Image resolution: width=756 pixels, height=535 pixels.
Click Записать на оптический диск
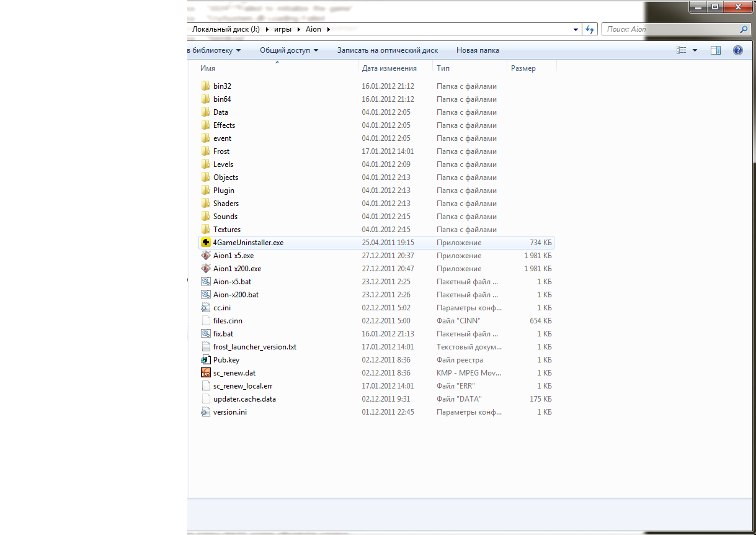coord(388,50)
